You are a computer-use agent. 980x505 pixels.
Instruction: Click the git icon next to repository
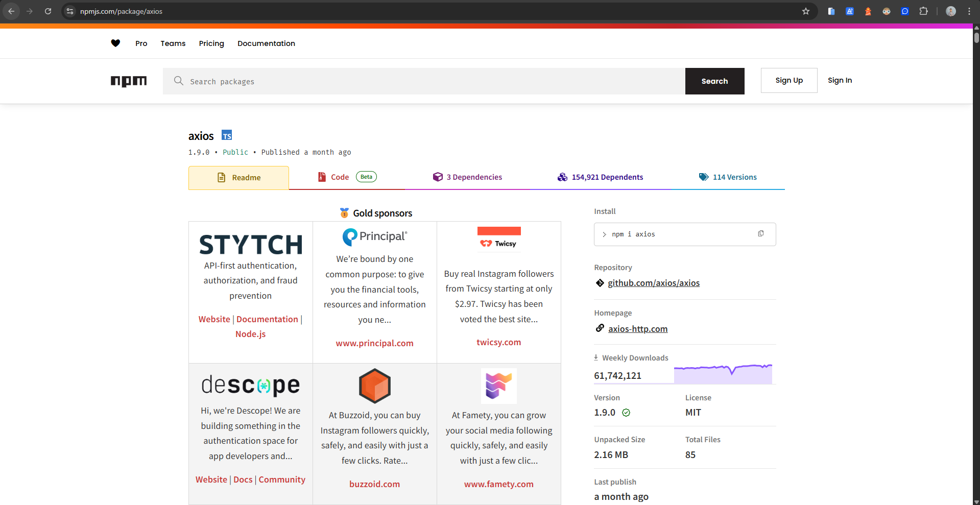point(600,283)
